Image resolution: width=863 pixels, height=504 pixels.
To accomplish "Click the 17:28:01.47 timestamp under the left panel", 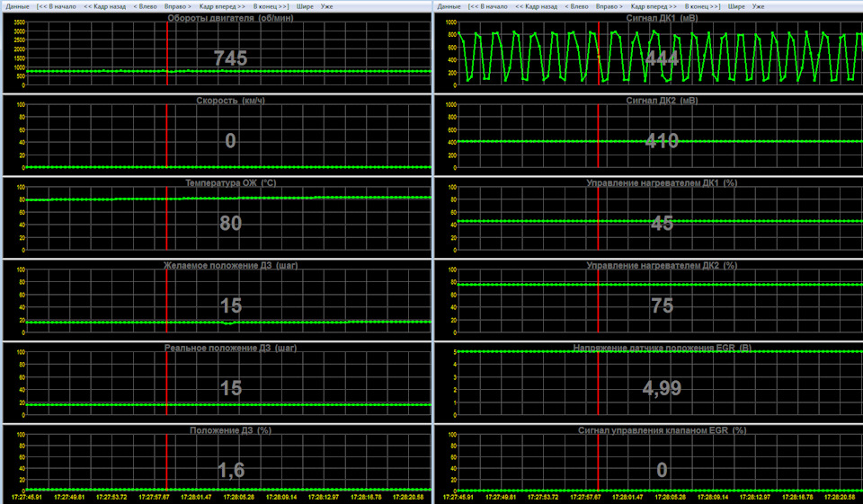I will click(196, 497).
